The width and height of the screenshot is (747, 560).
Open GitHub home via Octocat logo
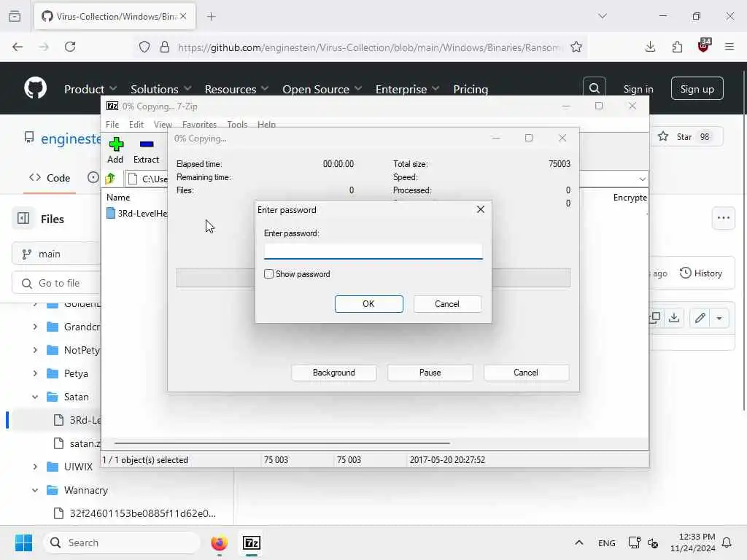(x=35, y=88)
